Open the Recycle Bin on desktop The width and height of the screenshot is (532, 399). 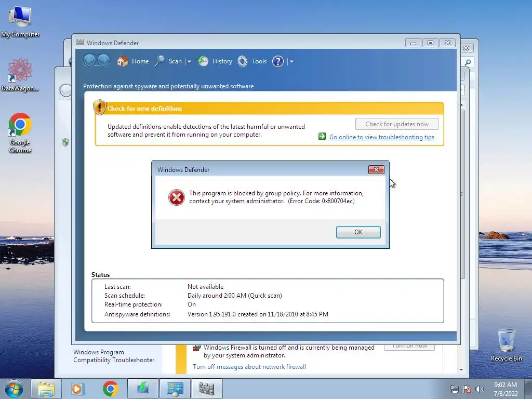(x=506, y=345)
